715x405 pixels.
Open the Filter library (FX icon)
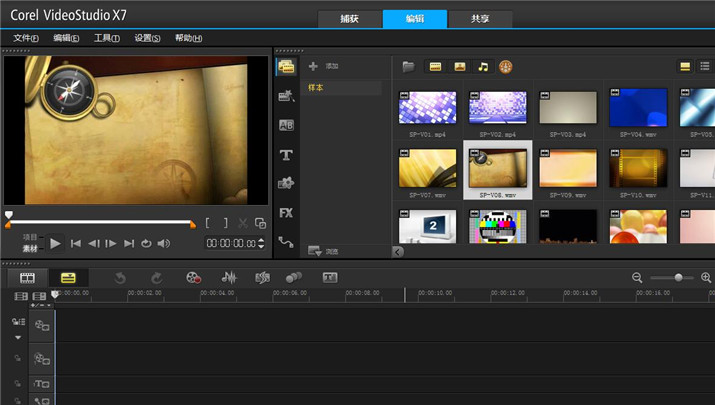(x=286, y=213)
